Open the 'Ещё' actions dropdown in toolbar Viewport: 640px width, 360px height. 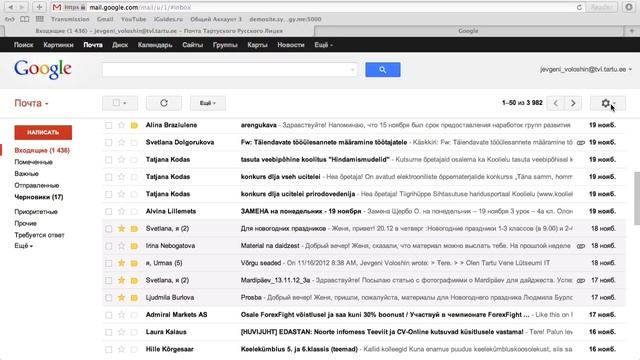click(x=208, y=103)
